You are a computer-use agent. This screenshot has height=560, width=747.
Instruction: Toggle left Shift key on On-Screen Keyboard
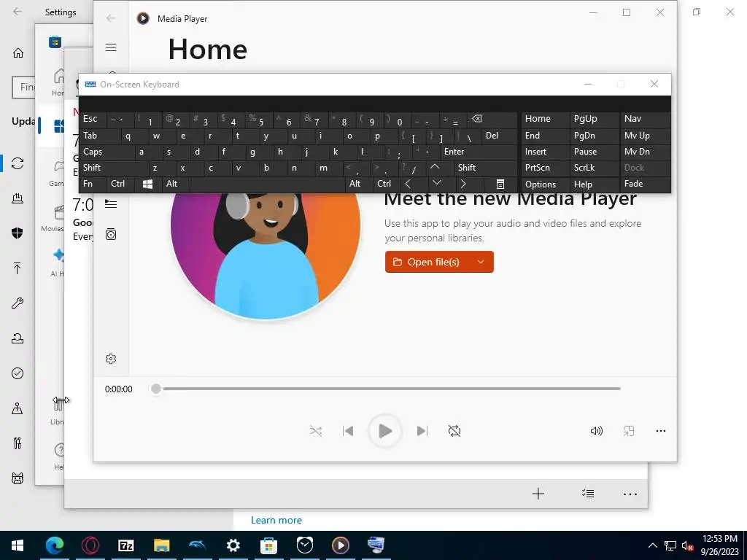pos(113,168)
